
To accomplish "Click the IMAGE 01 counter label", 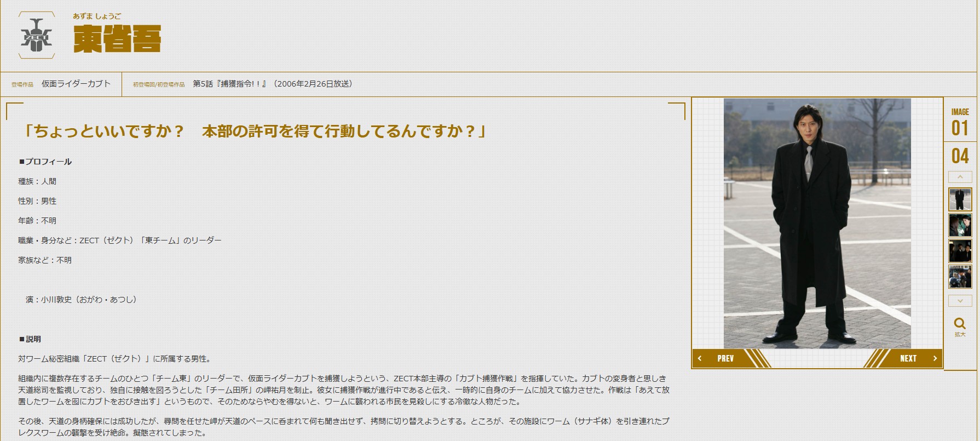I will click(960, 122).
